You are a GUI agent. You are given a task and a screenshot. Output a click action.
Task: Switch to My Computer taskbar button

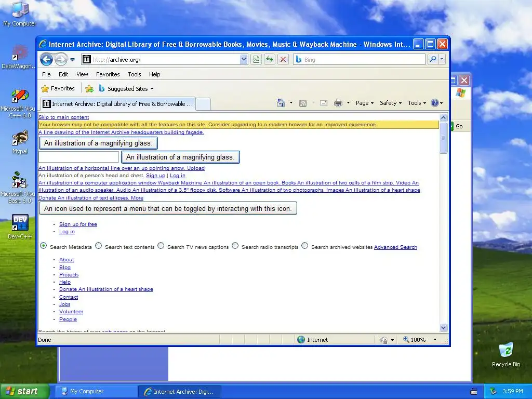pyautogui.click(x=96, y=392)
